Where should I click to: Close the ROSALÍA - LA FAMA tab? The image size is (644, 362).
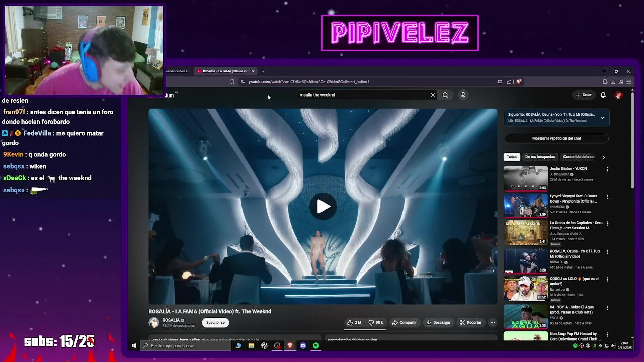point(253,71)
